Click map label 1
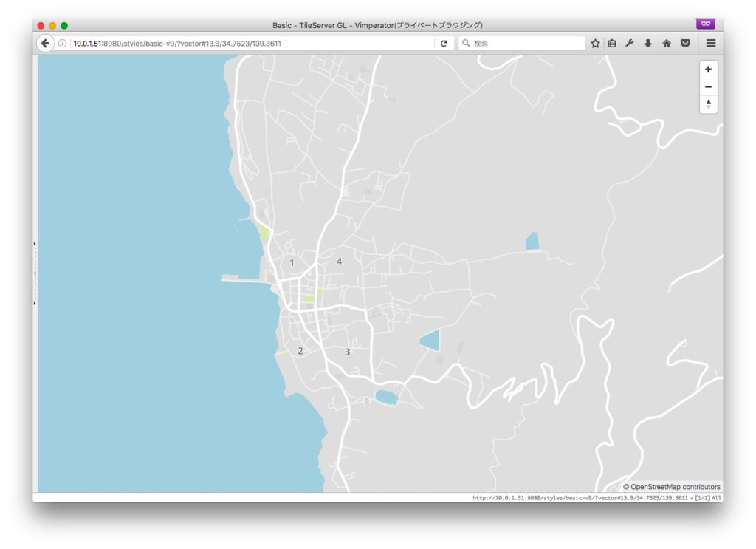756x549 pixels. 291,263
